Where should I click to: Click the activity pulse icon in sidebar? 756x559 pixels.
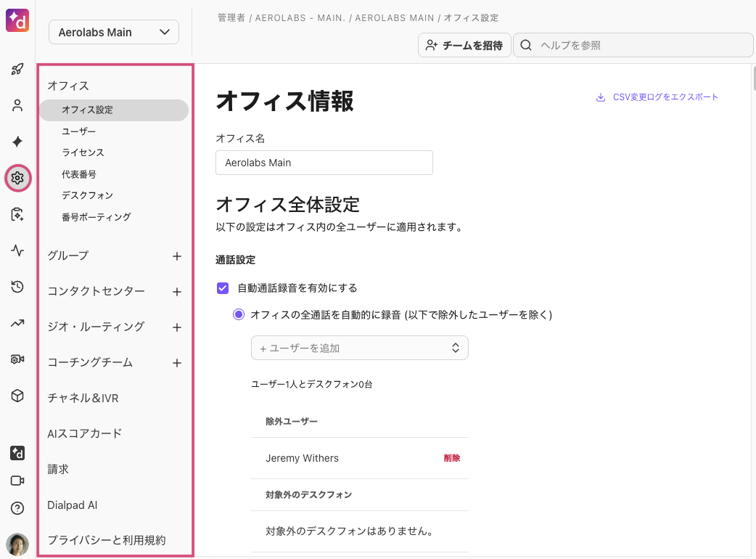tap(17, 250)
